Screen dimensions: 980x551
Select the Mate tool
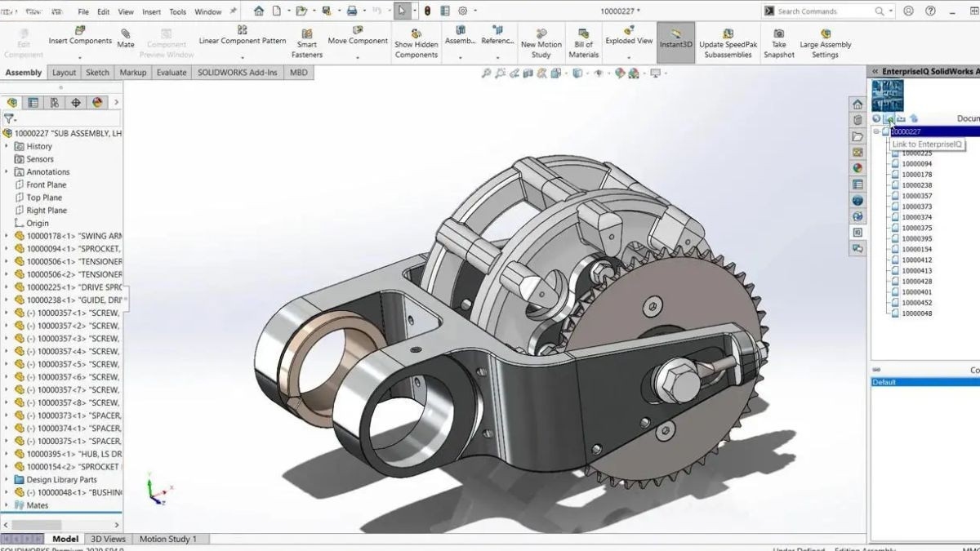pyautogui.click(x=126, y=38)
